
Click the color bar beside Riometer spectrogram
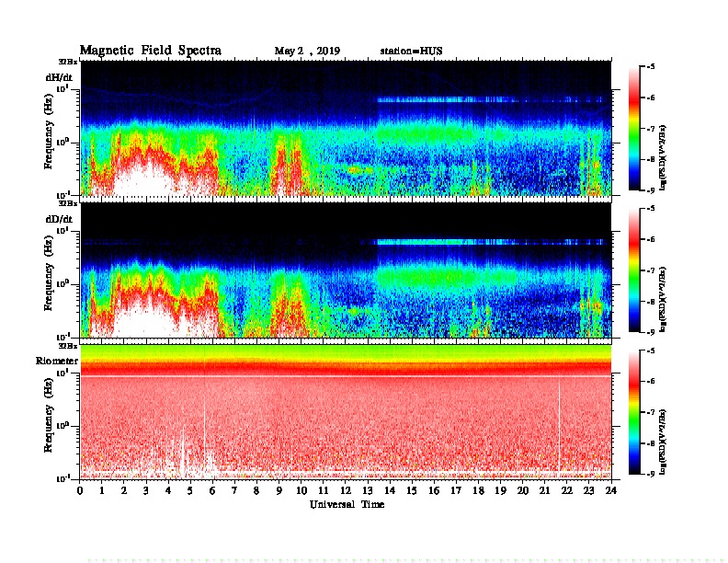tap(634, 412)
